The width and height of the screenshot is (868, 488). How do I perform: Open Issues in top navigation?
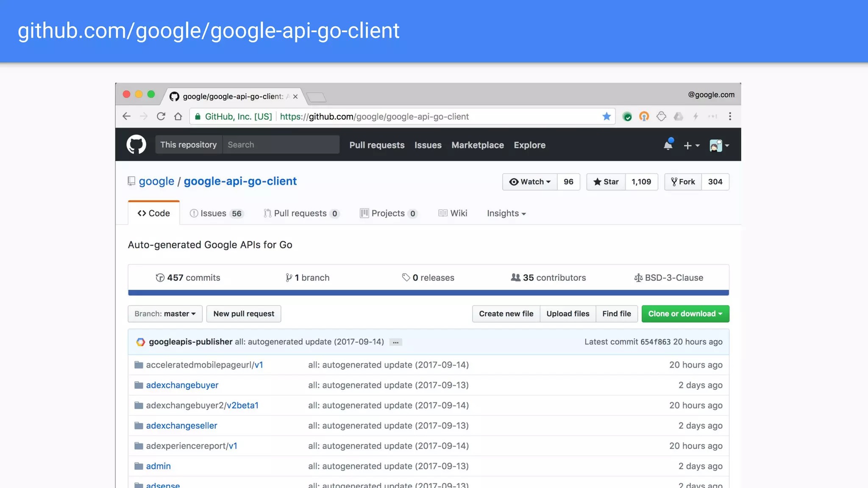click(428, 145)
